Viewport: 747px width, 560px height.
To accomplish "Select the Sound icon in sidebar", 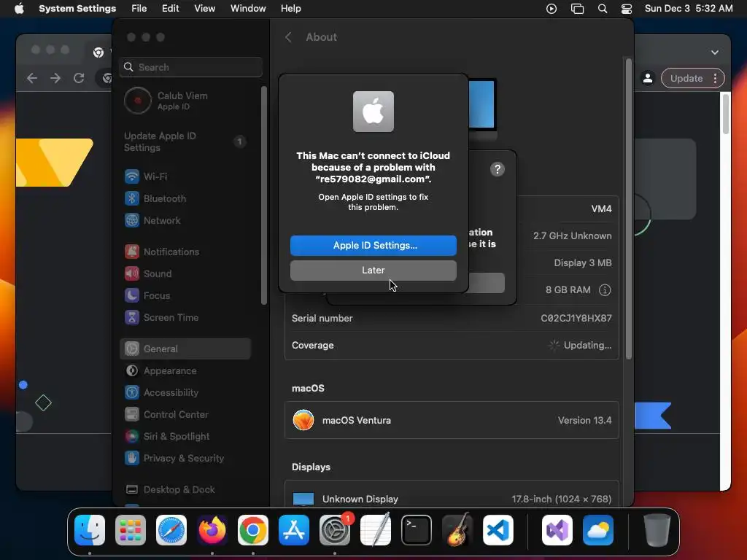I will 132,274.
